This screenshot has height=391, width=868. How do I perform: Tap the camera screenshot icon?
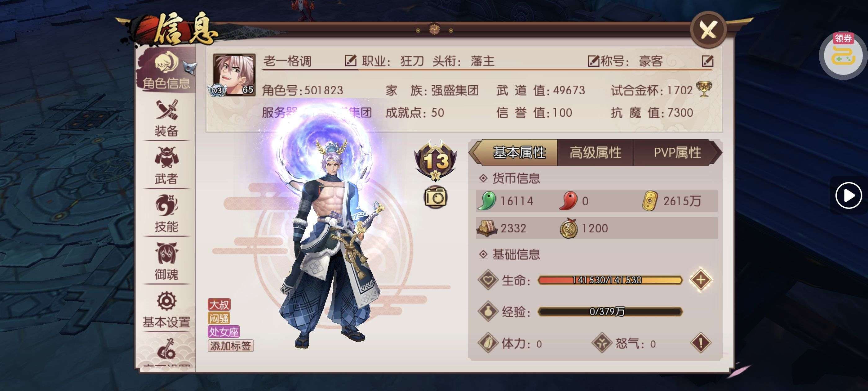click(435, 197)
